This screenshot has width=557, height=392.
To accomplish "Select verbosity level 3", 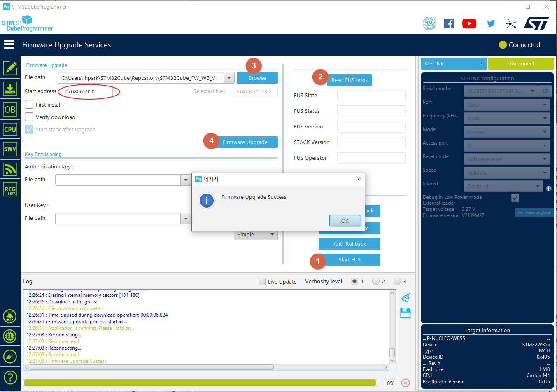I will pyautogui.click(x=397, y=281).
